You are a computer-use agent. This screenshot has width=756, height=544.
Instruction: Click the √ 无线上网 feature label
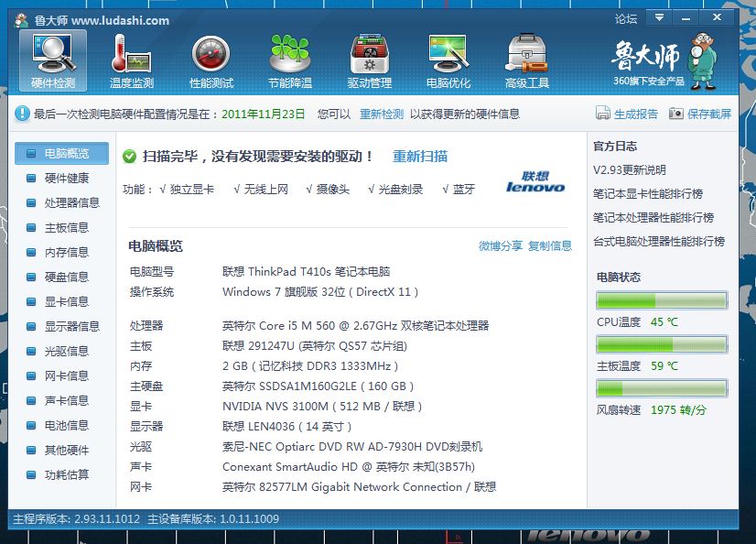point(261,190)
